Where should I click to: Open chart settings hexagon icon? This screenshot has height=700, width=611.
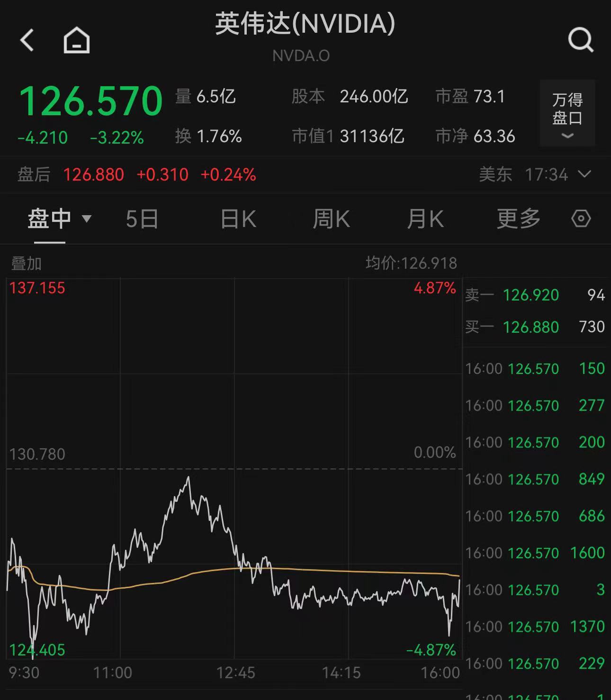pos(581,219)
